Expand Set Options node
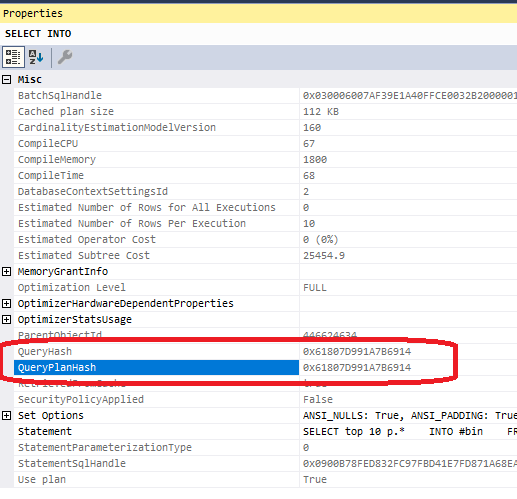 pos(6,416)
